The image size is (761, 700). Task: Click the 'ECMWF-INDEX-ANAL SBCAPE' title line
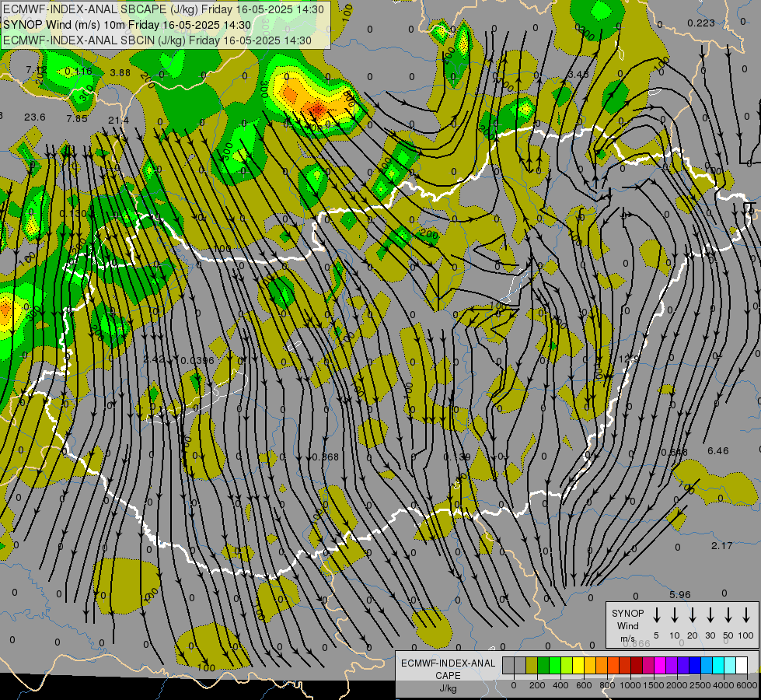click(163, 9)
